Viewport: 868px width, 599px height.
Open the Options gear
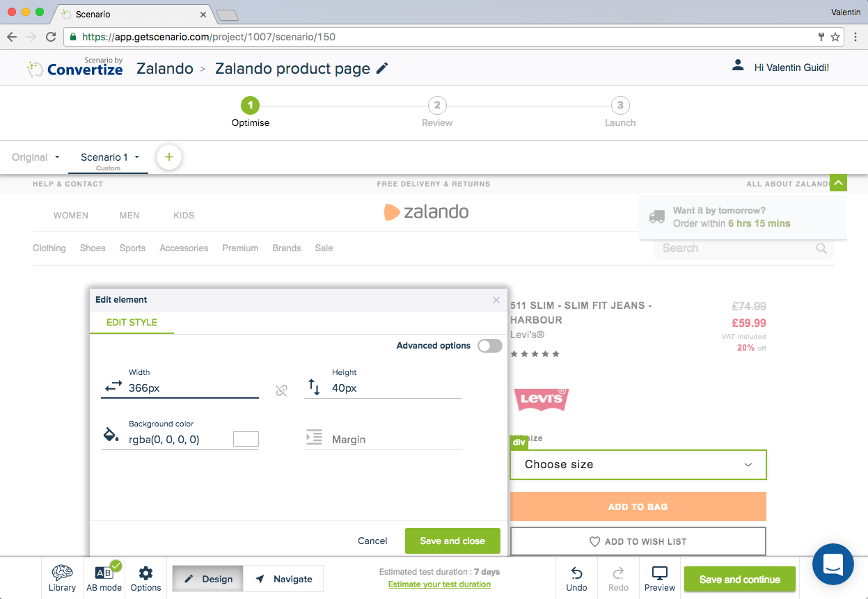pos(145,578)
